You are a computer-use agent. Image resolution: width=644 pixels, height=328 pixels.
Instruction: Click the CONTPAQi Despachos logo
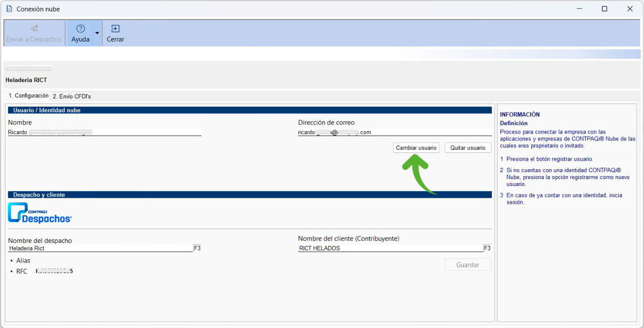(40, 213)
